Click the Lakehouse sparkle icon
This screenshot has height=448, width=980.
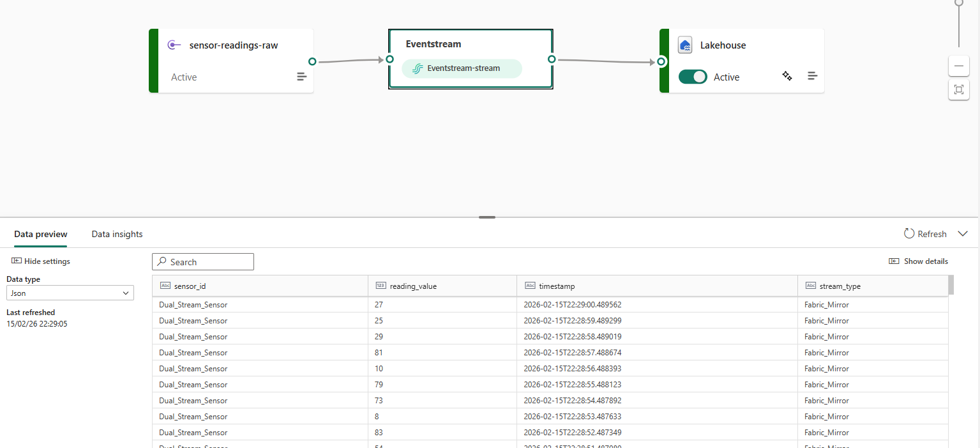click(787, 76)
